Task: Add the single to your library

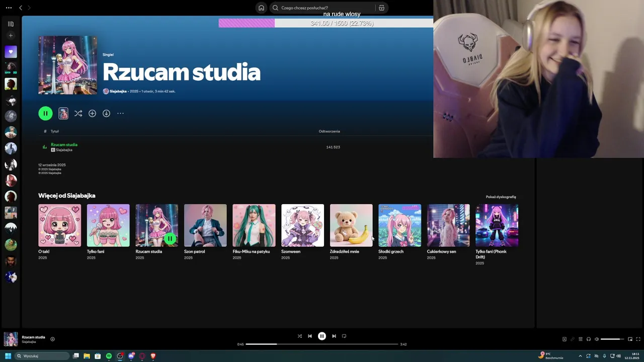Action: click(92, 114)
